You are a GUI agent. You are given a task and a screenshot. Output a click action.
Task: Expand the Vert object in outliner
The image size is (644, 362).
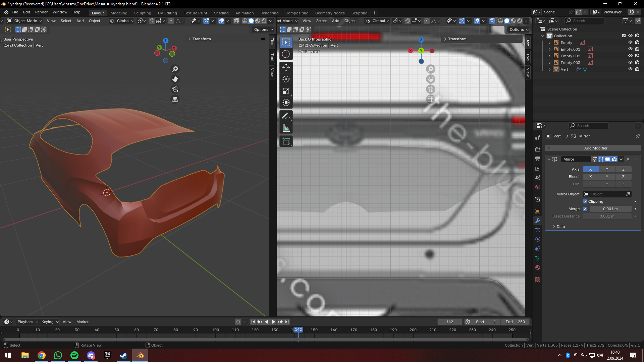click(x=549, y=69)
